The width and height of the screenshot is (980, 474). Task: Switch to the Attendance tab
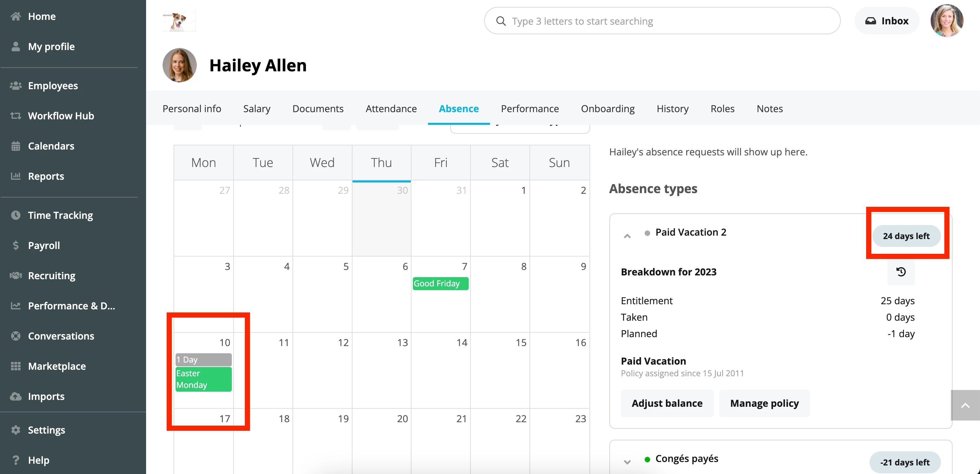tap(391, 109)
